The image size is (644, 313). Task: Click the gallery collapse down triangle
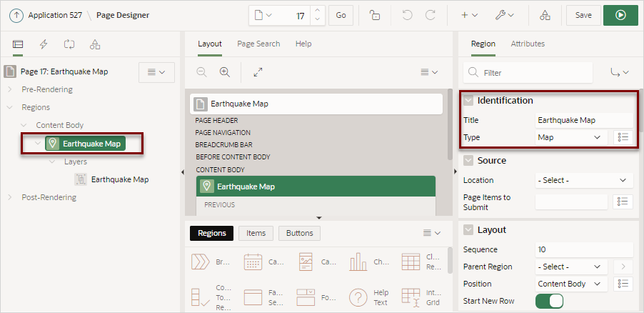point(318,217)
